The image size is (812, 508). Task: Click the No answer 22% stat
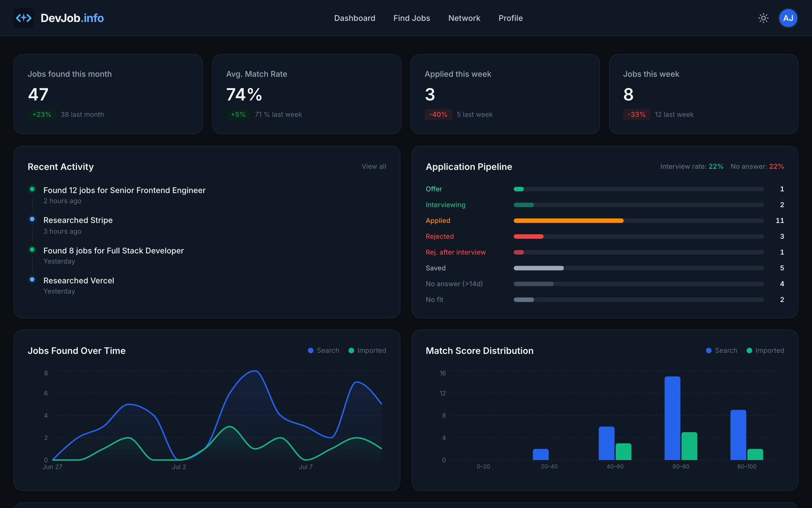757,166
